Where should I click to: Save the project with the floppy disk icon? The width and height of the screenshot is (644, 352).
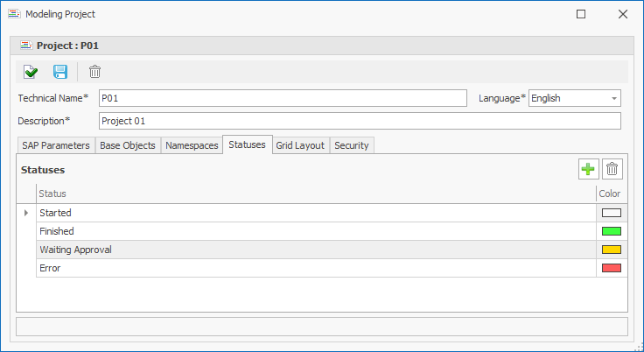(x=60, y=72)
